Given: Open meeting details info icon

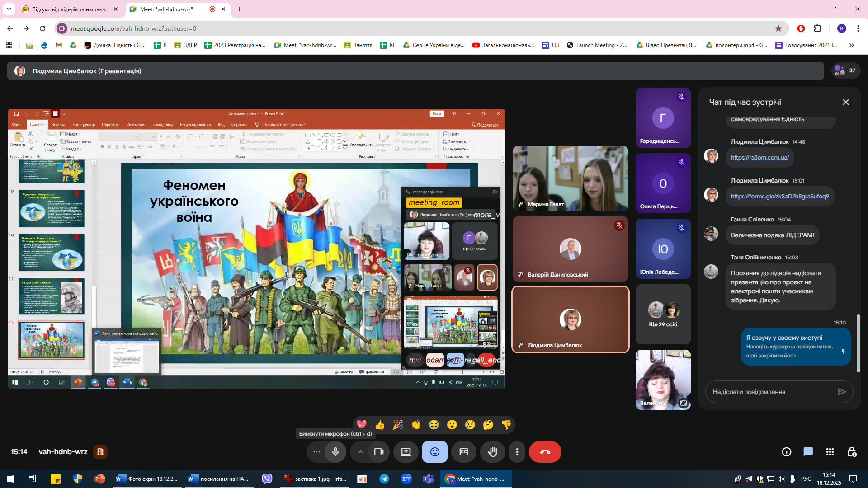Looking at the screenshot, I should 787,452.
